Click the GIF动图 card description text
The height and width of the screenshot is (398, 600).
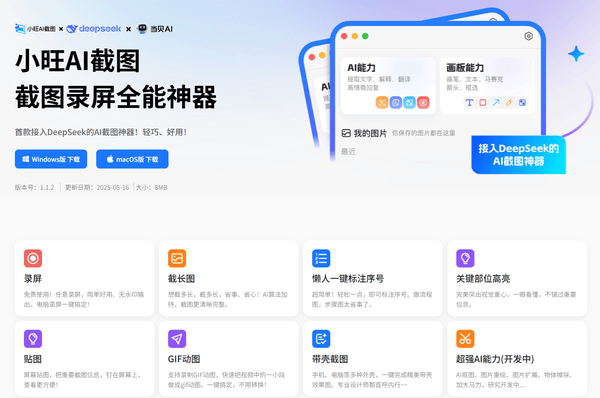point(227,380)
